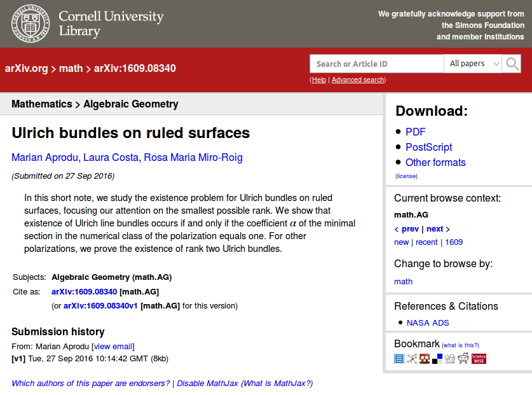Share the paper on Reddit icon

463,359
